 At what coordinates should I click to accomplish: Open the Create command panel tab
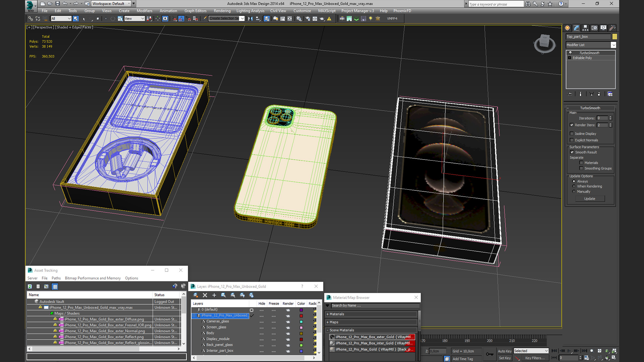coord(568,28)
